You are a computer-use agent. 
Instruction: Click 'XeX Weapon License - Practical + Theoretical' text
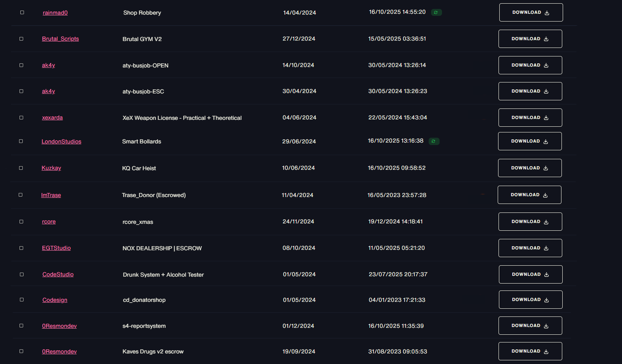click(182, 118)
